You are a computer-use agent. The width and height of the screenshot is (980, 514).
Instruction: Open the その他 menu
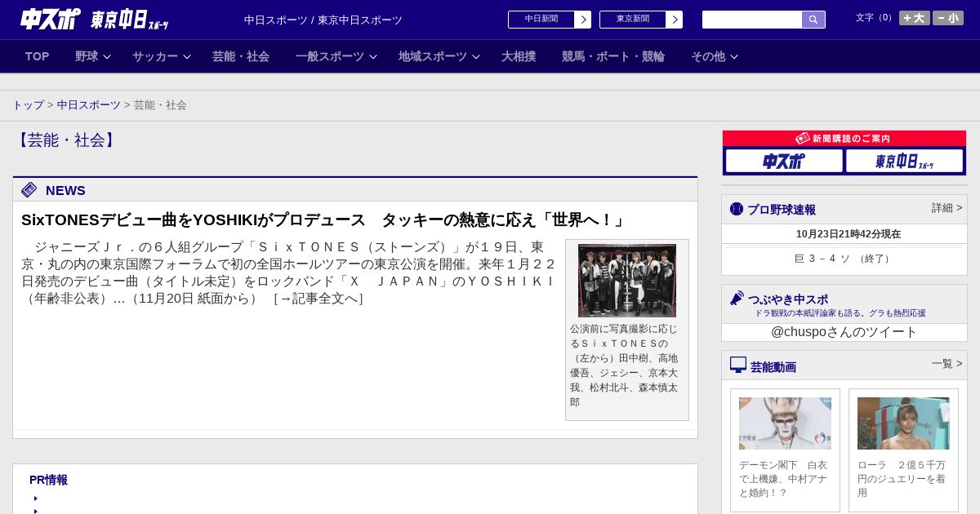(708, 56)
